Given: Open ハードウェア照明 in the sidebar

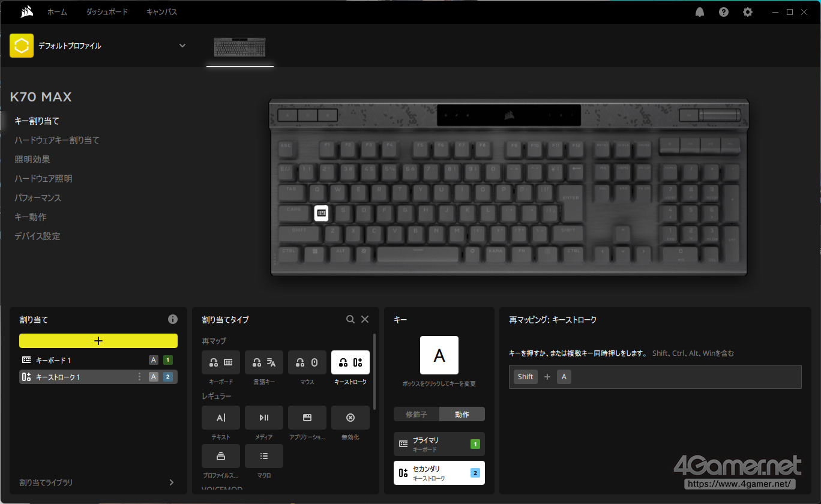Looking at the screenshot, I should click(x=43, y=179).
